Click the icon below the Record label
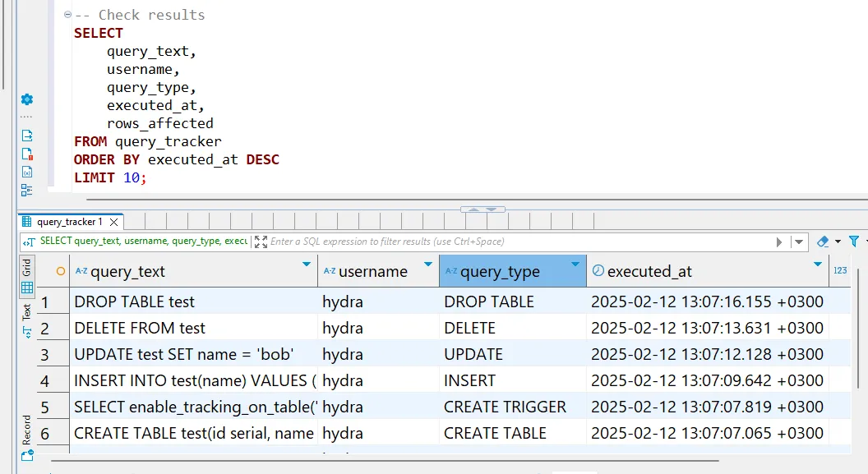The image size is (868, 474). pos(27,455)
